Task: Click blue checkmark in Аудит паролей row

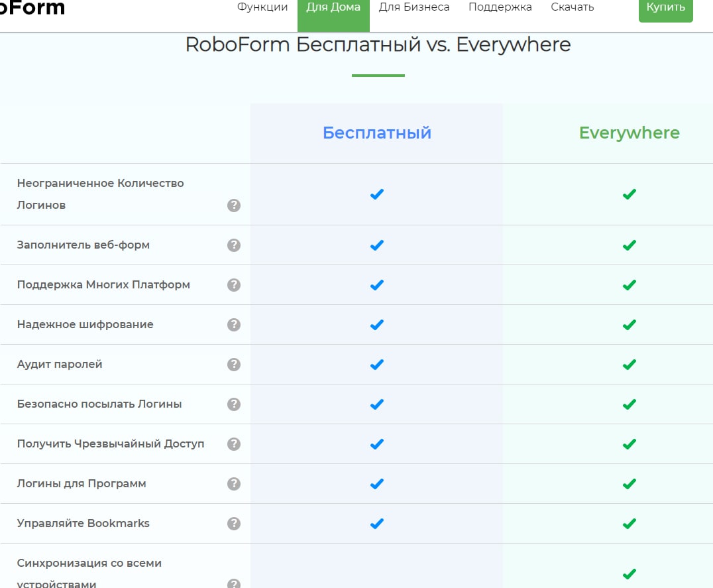Action: coord(377,365)
